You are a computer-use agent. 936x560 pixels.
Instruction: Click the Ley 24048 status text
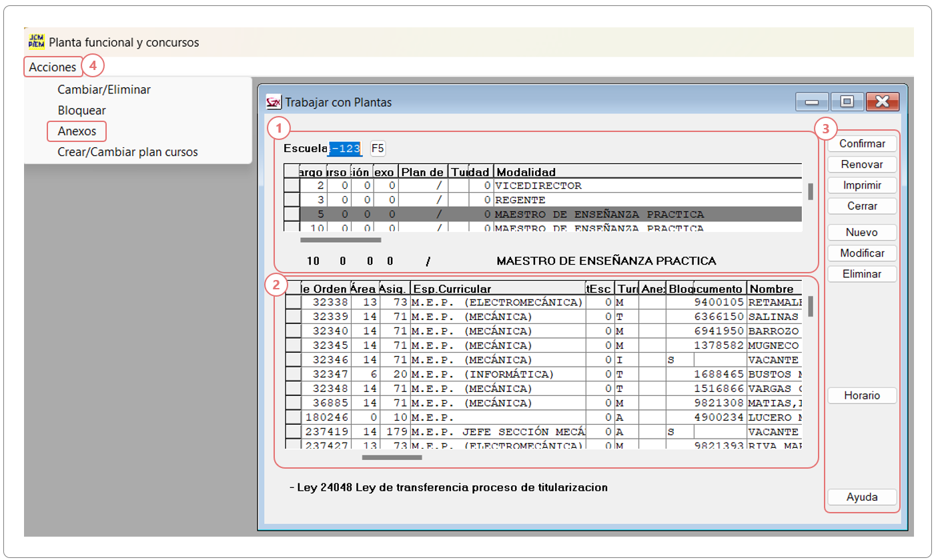point(449,487)
